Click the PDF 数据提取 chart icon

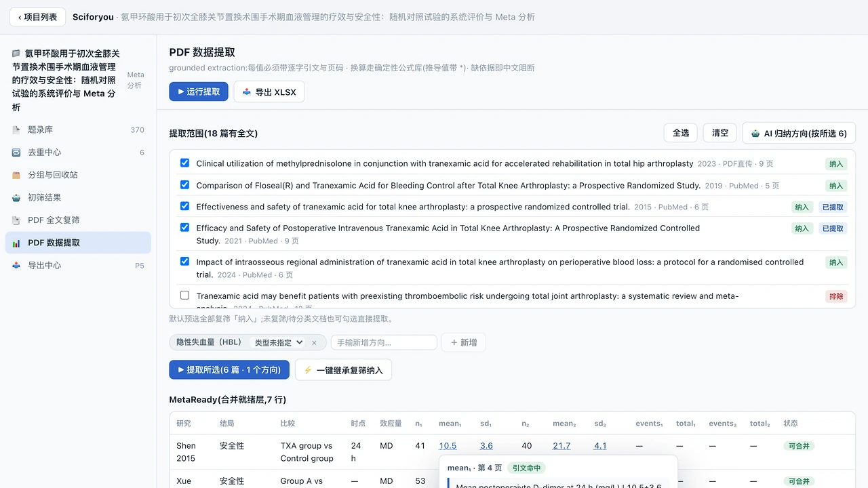pyautogui.click(x=16, y=243)
